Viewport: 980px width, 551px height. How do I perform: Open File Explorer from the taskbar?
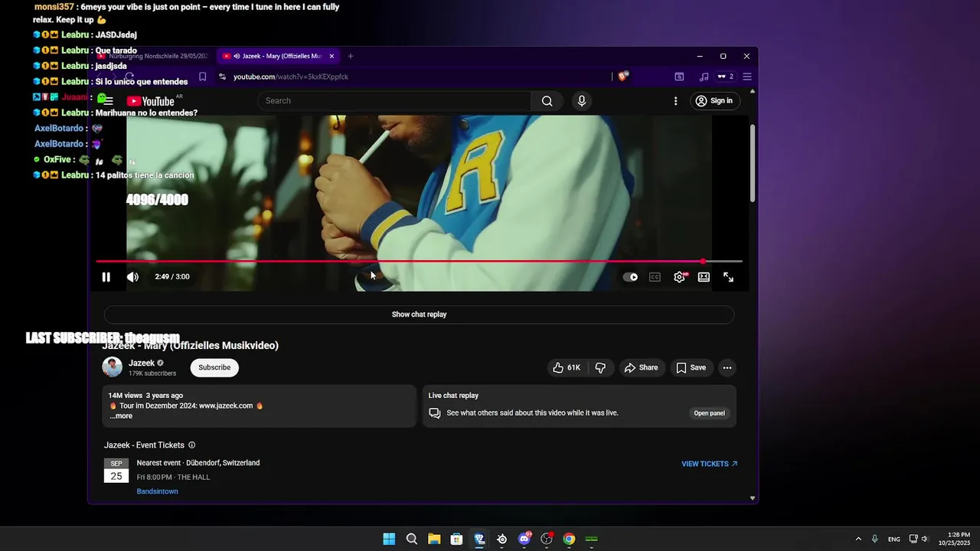pyautogui.click(x=434, y=539)
